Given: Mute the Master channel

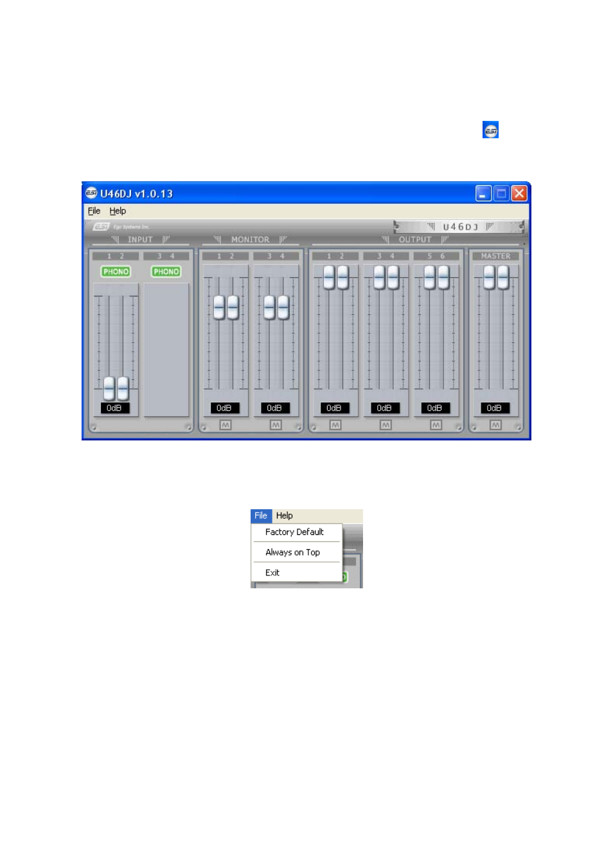Looking at the screenshot, I should click(x=495, y=425).
